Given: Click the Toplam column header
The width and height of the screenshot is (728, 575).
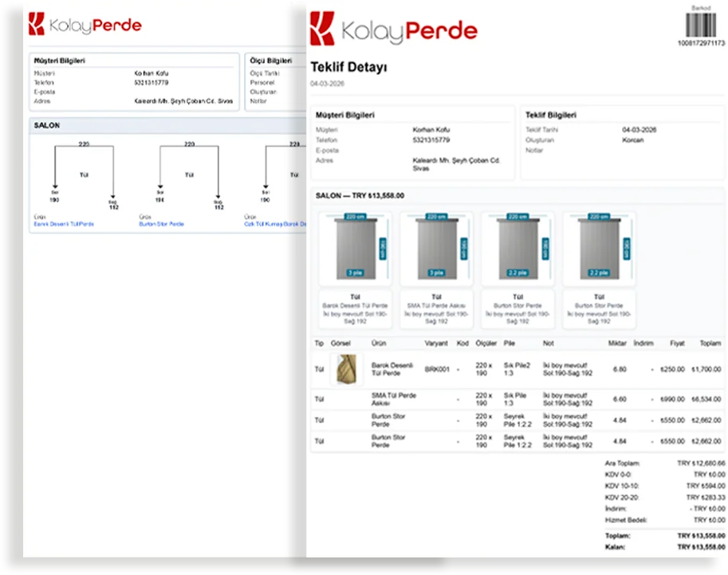Looking at the screenshot, I should (x=710, y=343).
